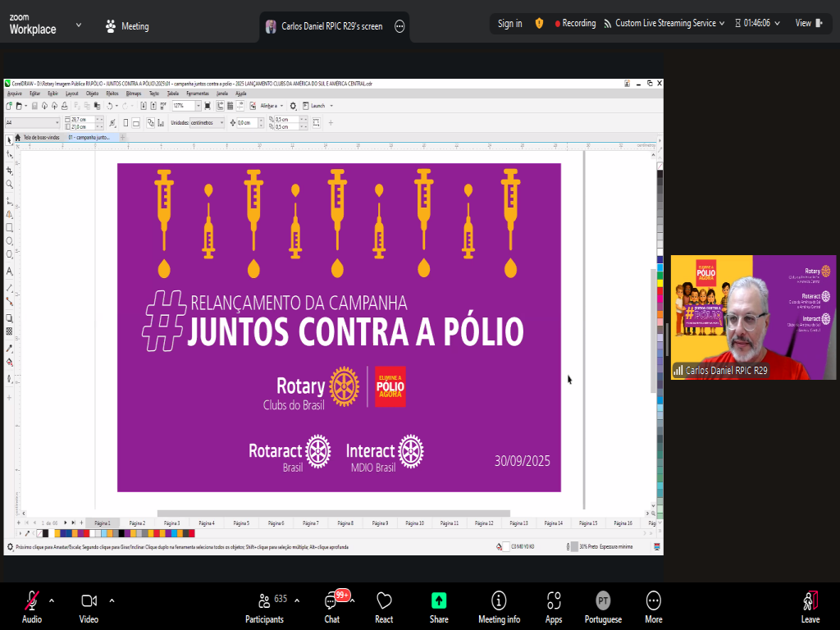840x630 pixels.
Task: Select the Meeting tab at top
Action: click(x=126, y=26)
